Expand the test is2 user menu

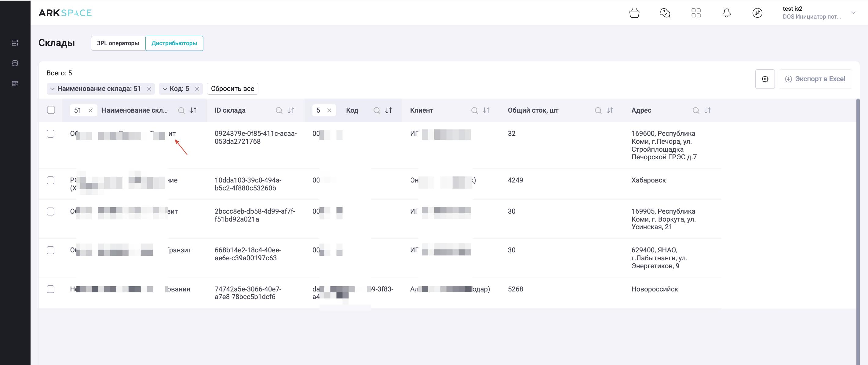coord(853,13)
